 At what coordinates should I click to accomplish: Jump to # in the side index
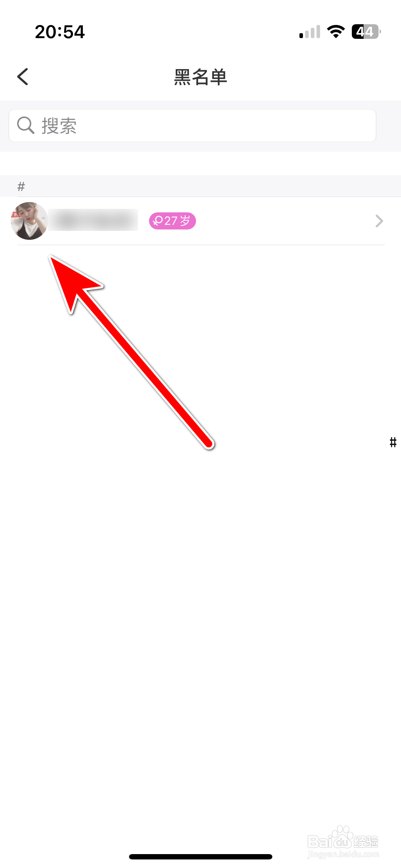[x=393, y=443]
